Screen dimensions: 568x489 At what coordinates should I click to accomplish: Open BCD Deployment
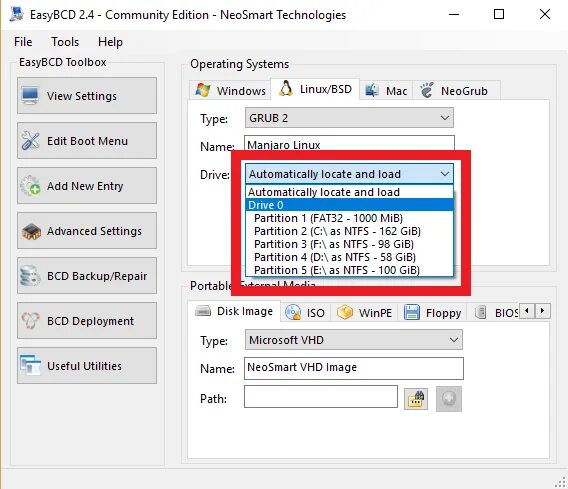tap(87, 321)
